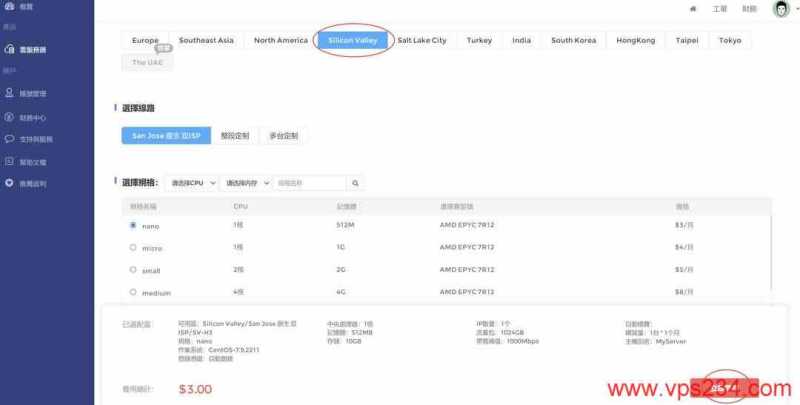
Task: Switch to the India region tab
Action: click(521, 40)
